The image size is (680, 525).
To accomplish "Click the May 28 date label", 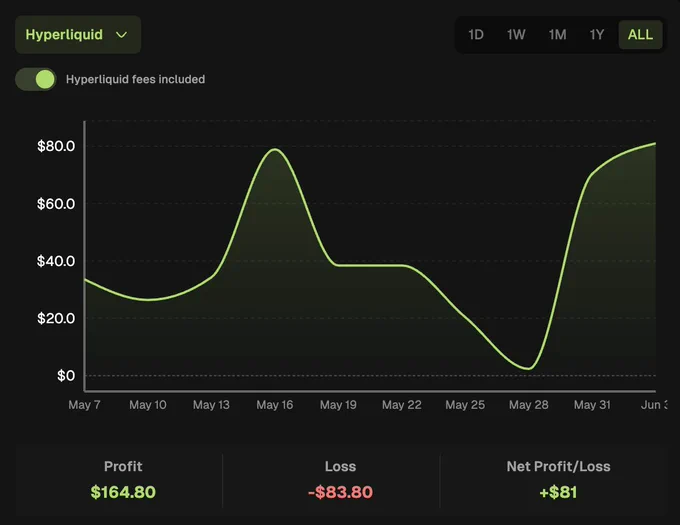I will (x=529, y=405).
